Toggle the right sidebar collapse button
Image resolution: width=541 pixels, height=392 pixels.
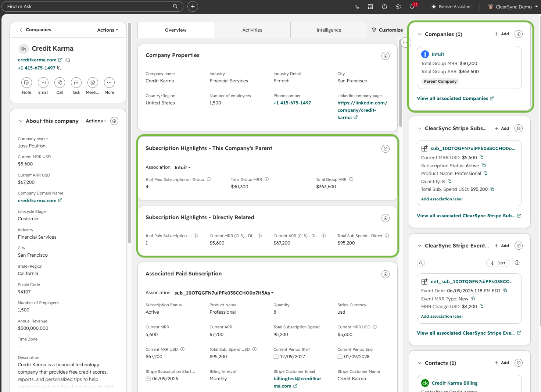pos(405,42)
